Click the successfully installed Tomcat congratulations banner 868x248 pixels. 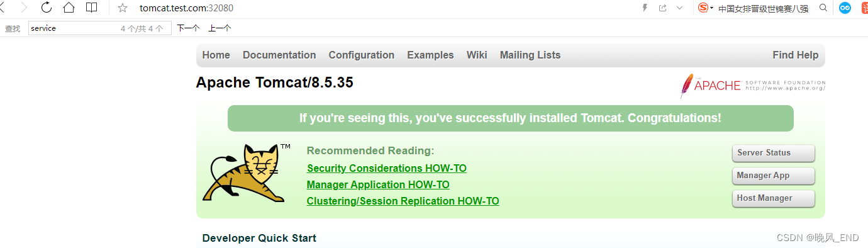510,118
